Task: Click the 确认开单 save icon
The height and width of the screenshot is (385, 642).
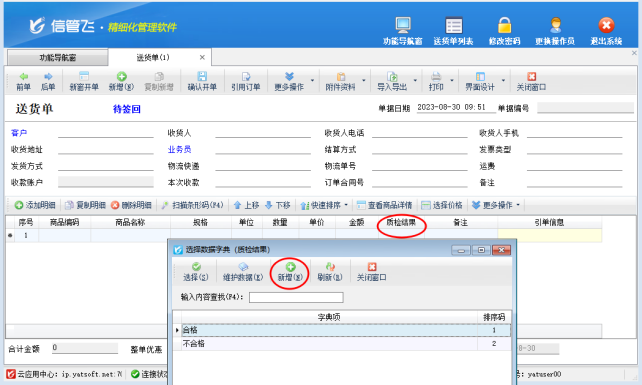Action: pos(202,81)
